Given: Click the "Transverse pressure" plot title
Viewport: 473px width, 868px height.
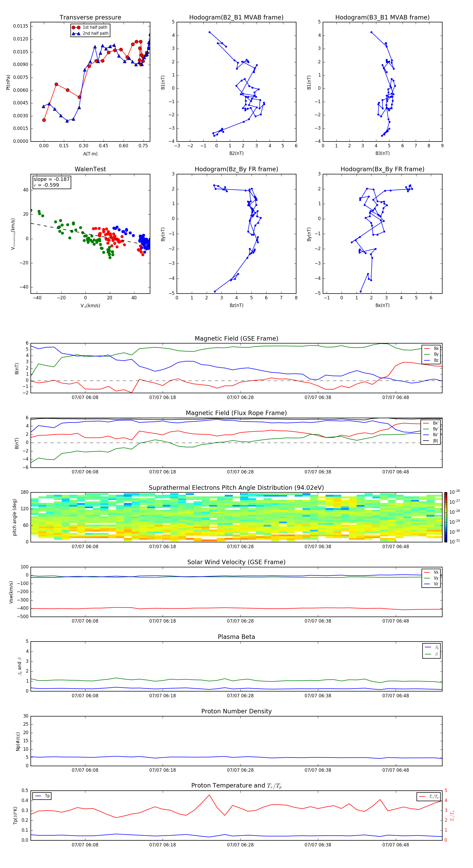Looking at the screenshot, I should (90, 18).
